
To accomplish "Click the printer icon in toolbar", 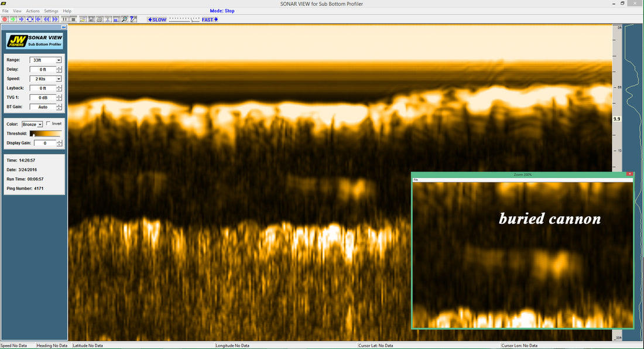I will tap(100, 19).
